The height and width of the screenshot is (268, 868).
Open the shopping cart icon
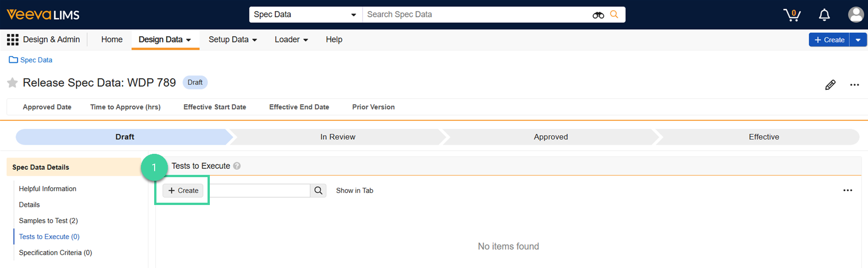pos(792,15)
